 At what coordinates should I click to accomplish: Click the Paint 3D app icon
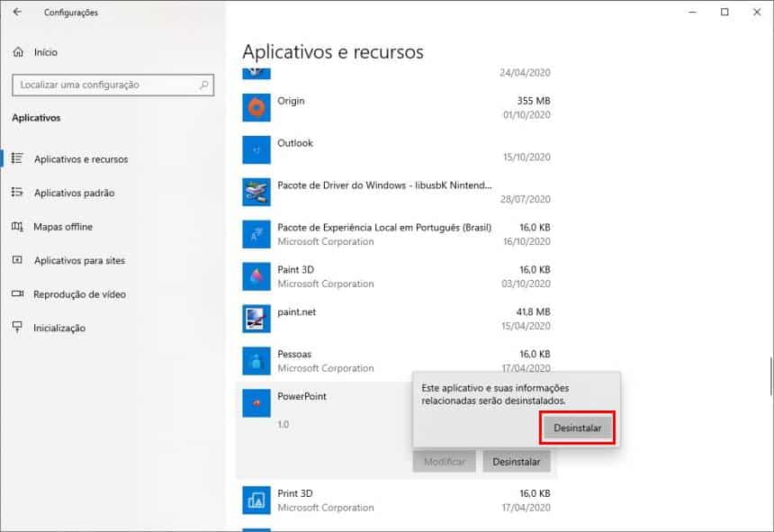[x=256, y=276]
